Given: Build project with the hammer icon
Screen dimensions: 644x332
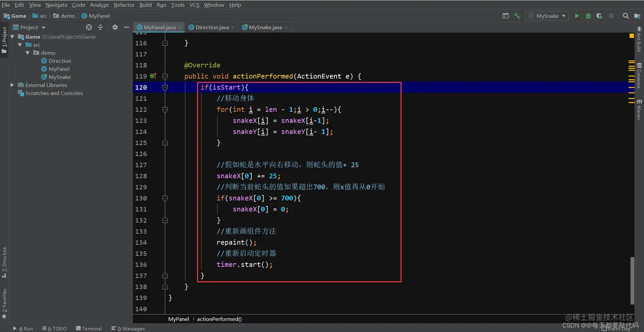Looking at the screenshot, I should coord(517,16).
